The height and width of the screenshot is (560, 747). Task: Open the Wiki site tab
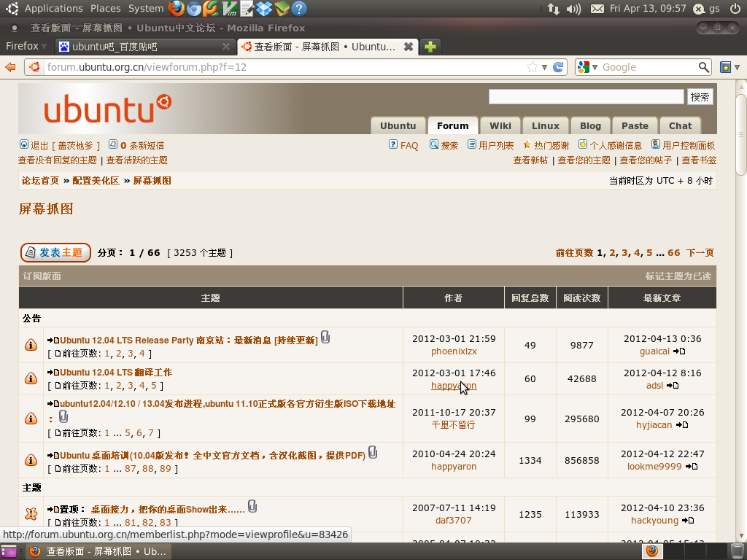(x=500, y=125)
